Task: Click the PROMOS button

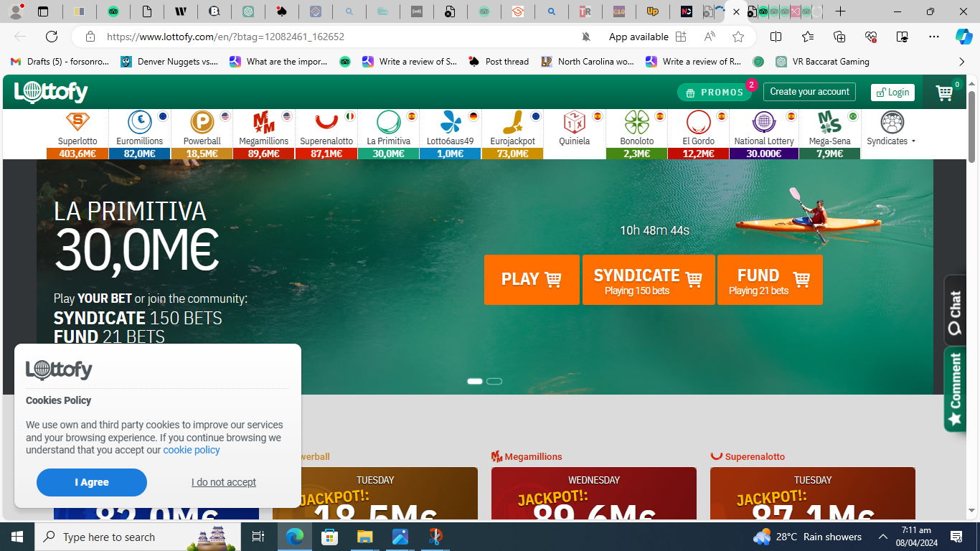Action: (x=715, y=92)
